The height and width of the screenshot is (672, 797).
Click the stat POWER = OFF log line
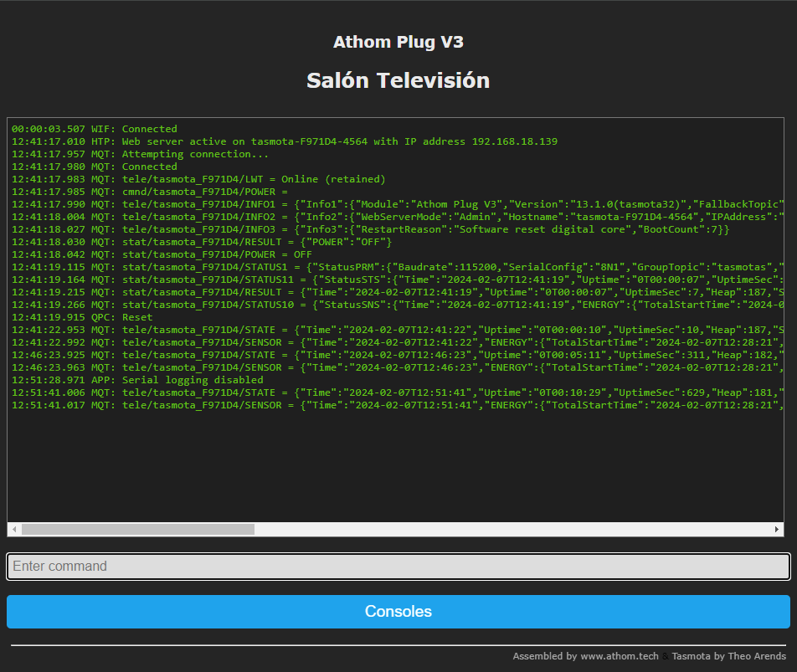coord(162,254)
